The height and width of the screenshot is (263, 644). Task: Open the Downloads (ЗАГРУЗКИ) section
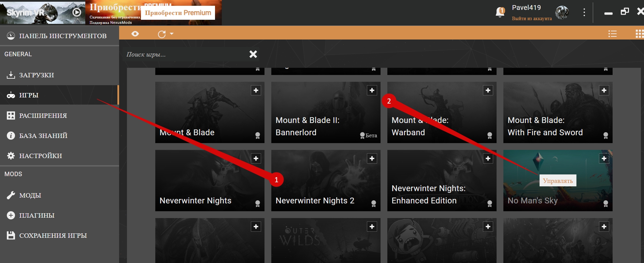[x=59, y=75]
